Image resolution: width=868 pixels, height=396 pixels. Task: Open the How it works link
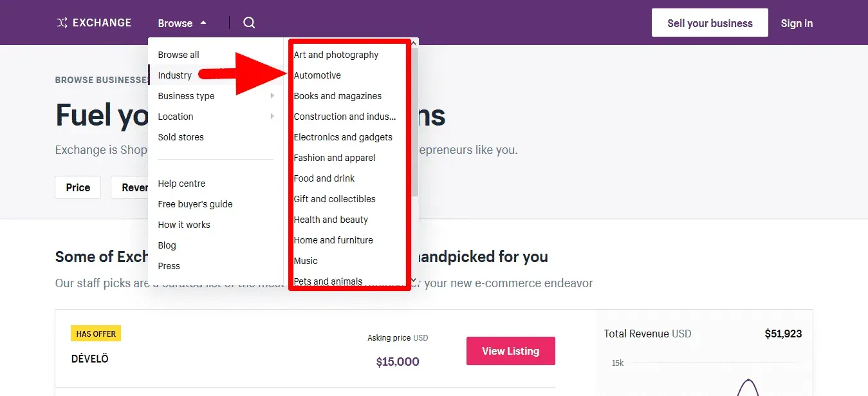click(184, 225)
